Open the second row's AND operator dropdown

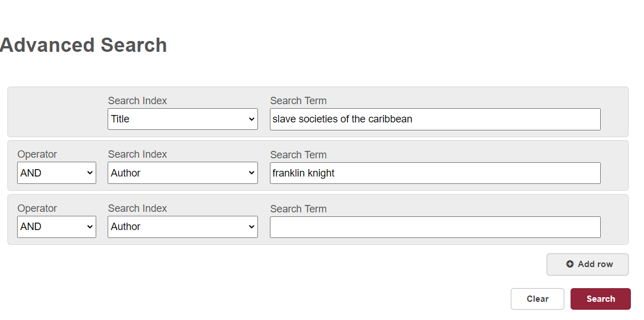56,173
